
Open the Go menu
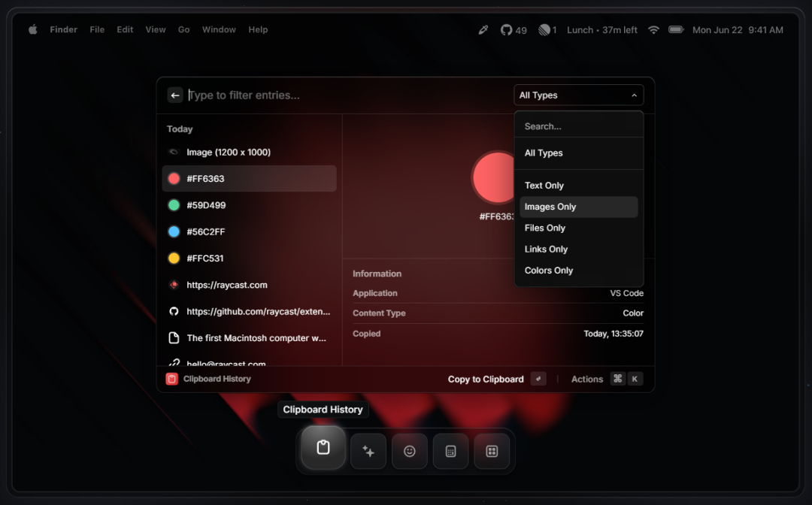click(184, 29)
